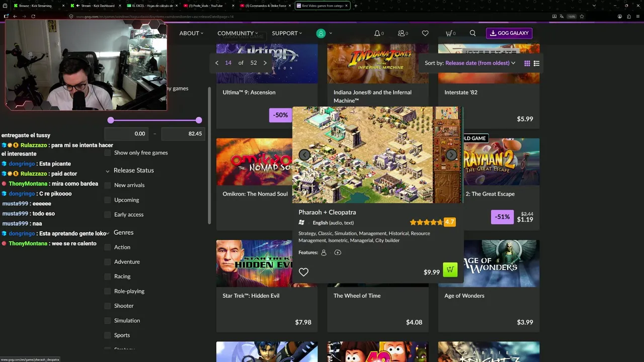Viewport: 644px width, 362px height.
Task: Click the Windows platform icon on Pharaoh card
Action: point(301,223)
